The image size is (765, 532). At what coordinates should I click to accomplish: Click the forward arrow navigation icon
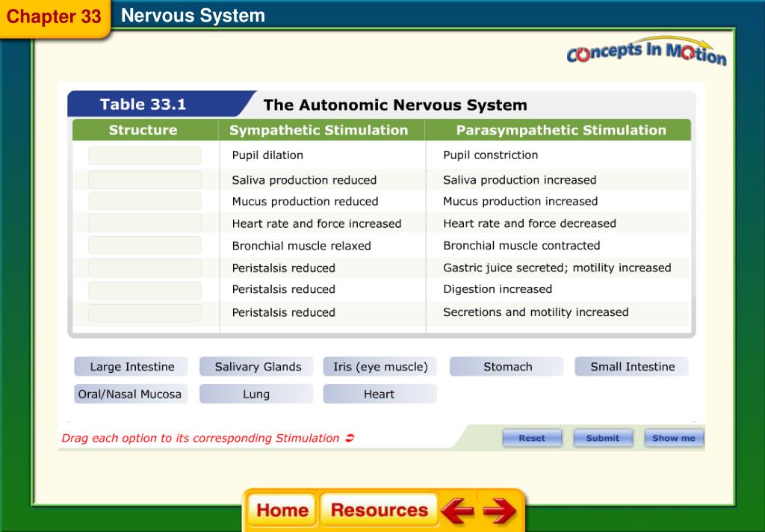click(499, 510)
